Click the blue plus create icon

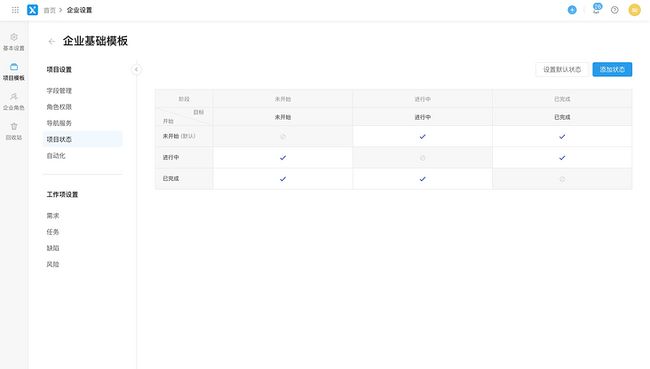(572, 10)
